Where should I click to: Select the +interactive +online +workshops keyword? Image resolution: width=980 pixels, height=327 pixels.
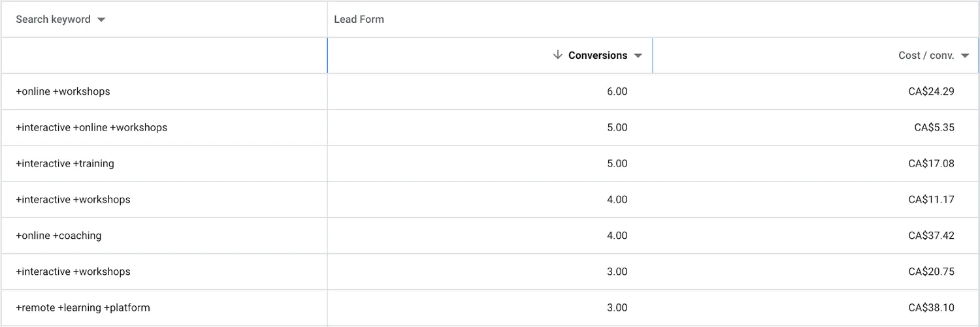point(91,127)
